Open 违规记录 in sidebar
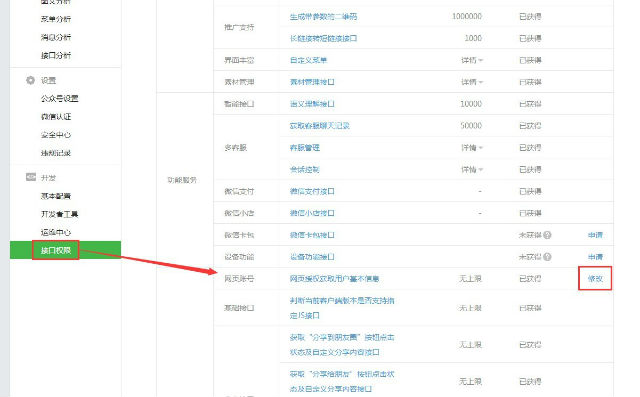 click(x=56, y=153)
